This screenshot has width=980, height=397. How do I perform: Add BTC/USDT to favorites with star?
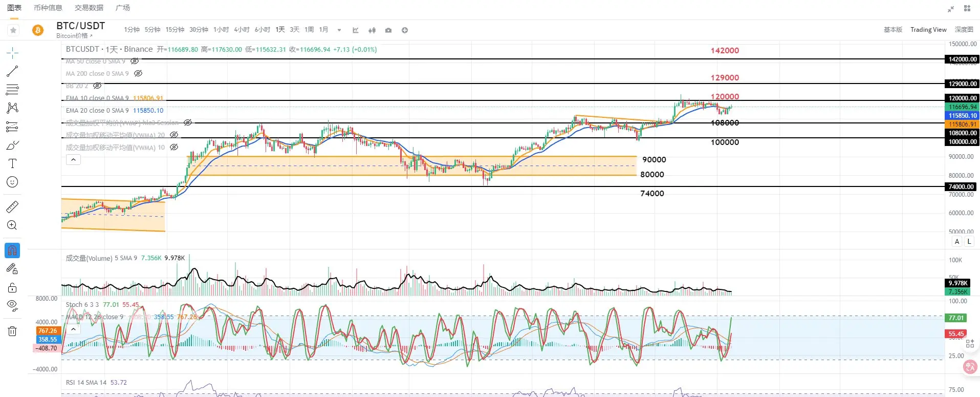pyautogui.click(x=13, y=30)
